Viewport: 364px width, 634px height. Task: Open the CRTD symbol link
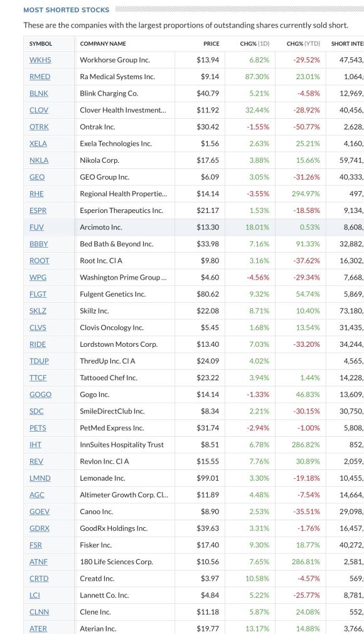coord(39,579)
